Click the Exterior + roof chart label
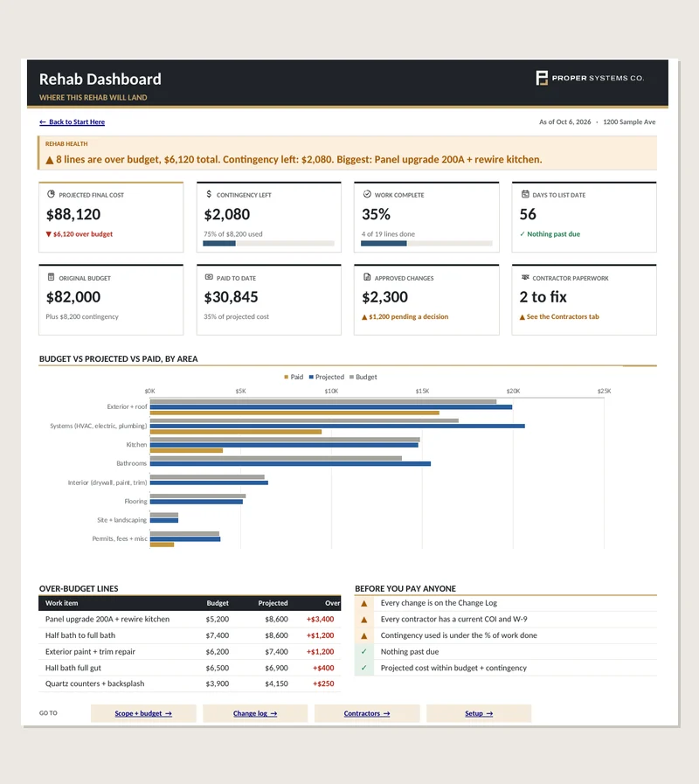 point(127,406)
